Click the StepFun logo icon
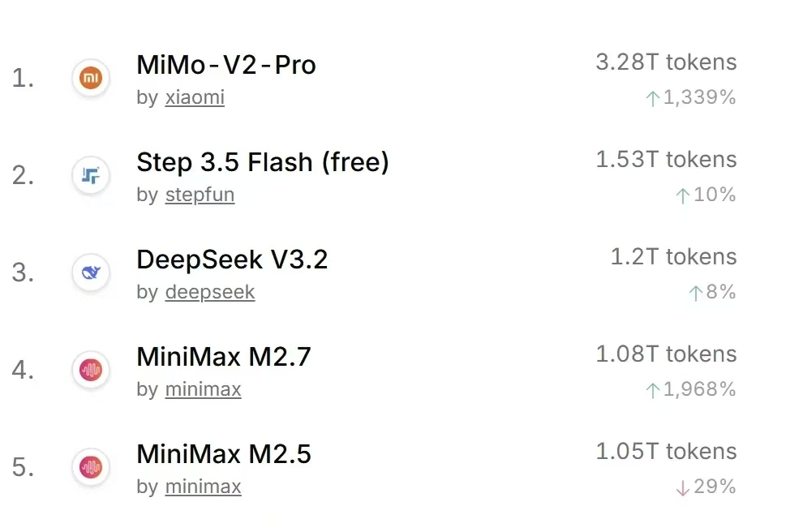Screen dimensions: 803x532 [90, 176]
